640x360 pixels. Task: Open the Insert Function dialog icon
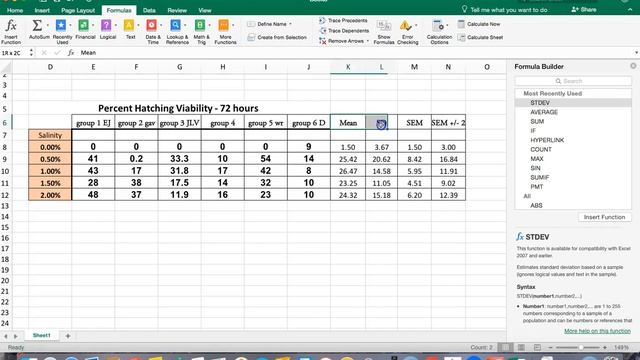(x=11, y=26)
